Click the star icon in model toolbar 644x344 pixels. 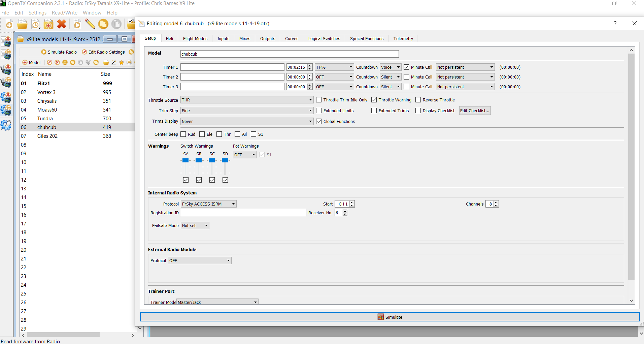(121, 62)
